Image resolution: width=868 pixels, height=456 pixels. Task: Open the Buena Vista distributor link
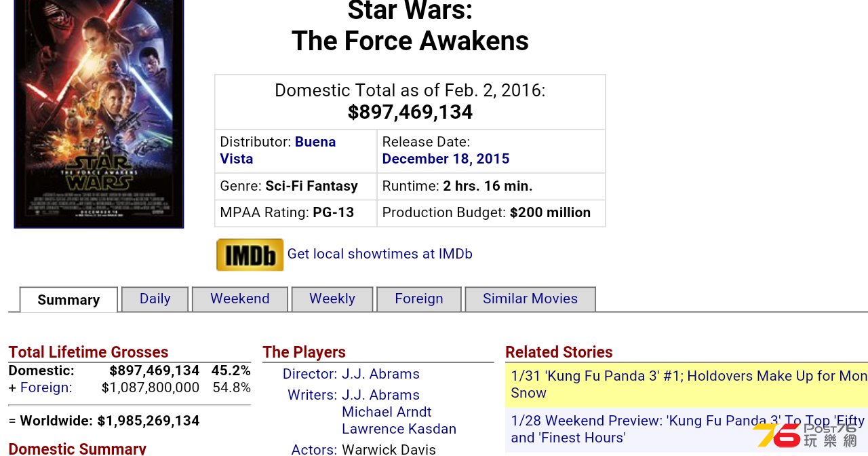[278, 151]
